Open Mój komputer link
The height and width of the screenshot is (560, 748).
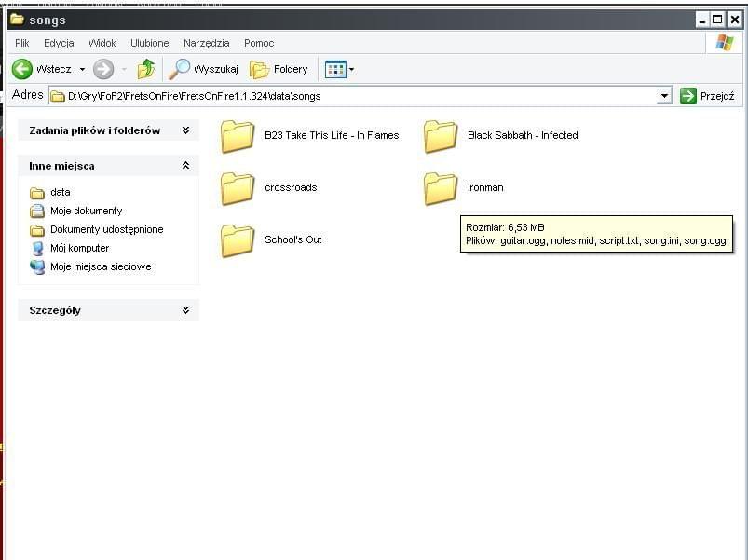click(80, 248)
